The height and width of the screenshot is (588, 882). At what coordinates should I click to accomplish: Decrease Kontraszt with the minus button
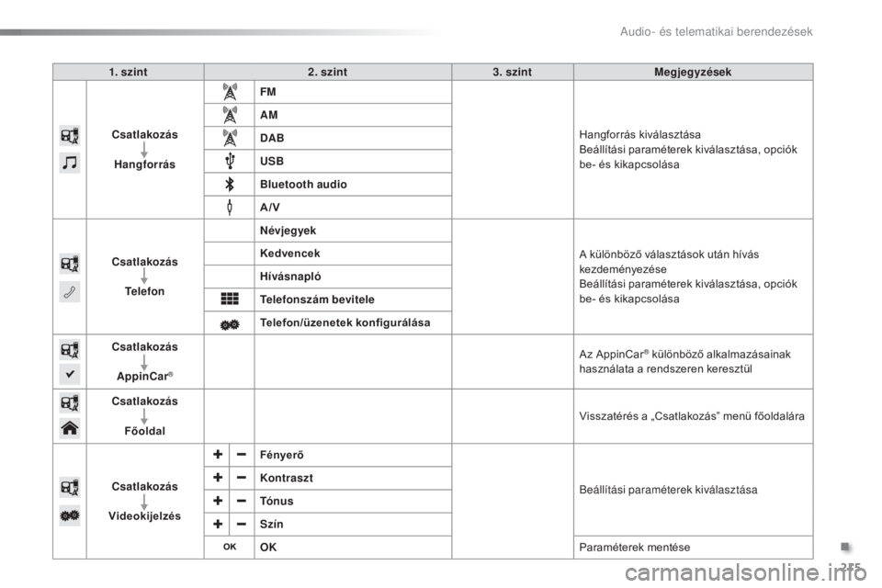[x=242, y=478]
